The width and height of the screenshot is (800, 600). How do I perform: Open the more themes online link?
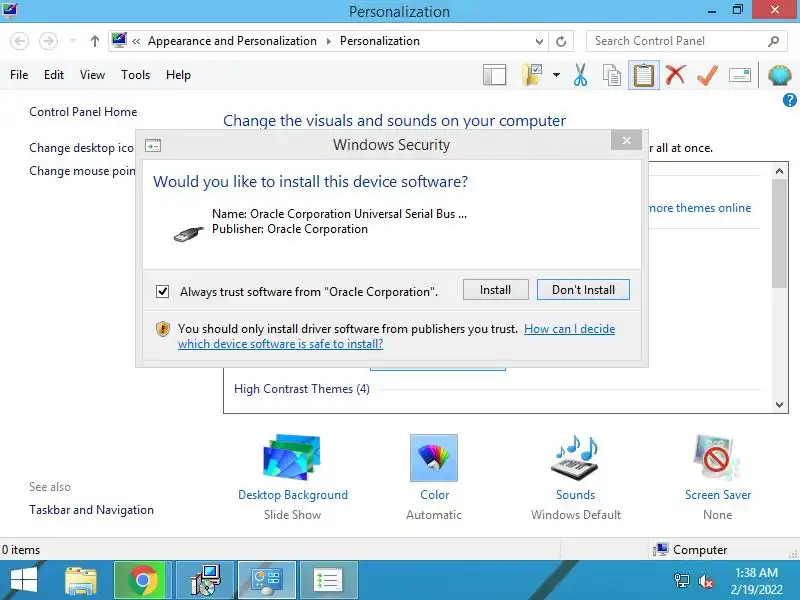click(700, 208)
